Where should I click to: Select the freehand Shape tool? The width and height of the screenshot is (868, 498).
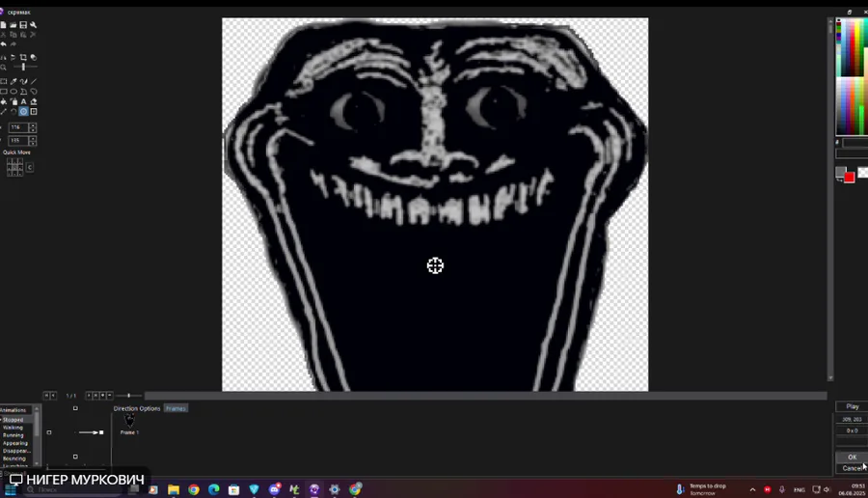coord(33,92)
